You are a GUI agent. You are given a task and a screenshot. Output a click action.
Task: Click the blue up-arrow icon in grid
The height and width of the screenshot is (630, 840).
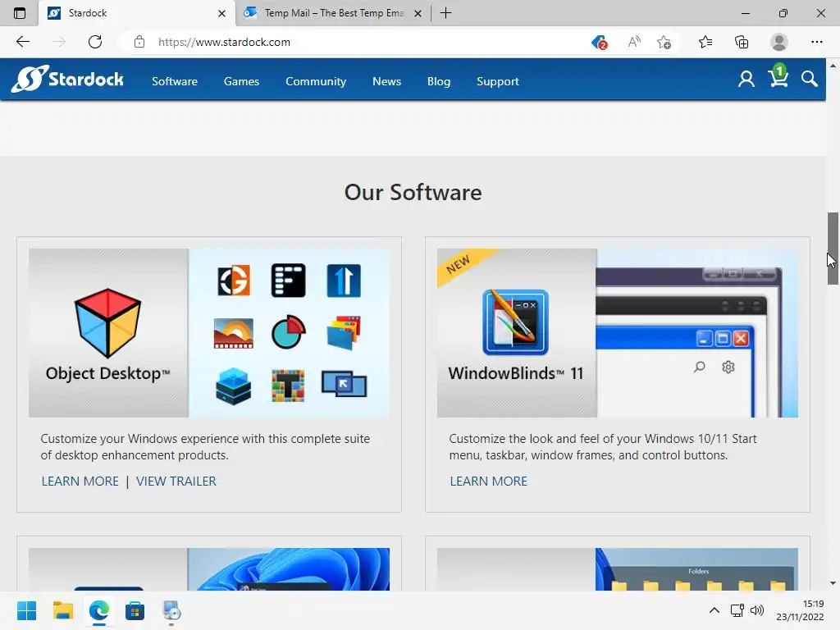tap(344, 280)
